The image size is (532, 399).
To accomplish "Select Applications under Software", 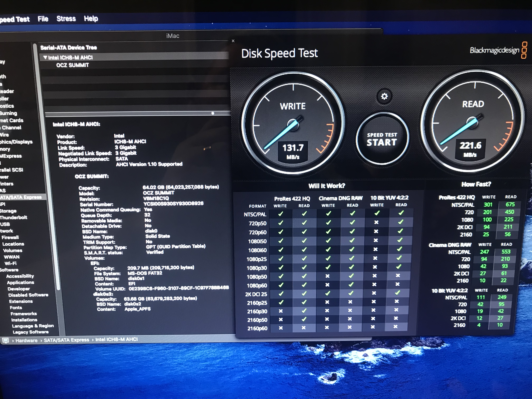I will coord(20,282).
